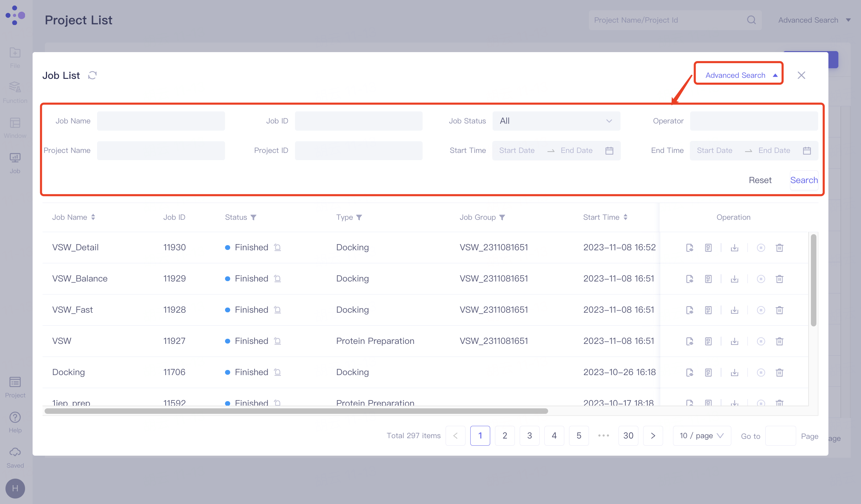861x504 pixels.
Task: Preview results for VSW_Detail job
Action: tap(689, 247)
